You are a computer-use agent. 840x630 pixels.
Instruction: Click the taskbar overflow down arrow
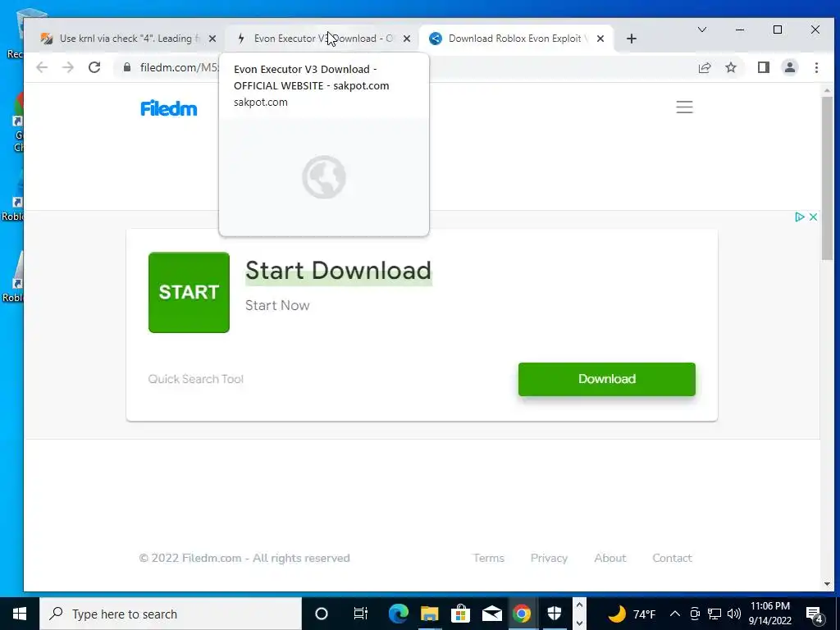coord(579,623)
